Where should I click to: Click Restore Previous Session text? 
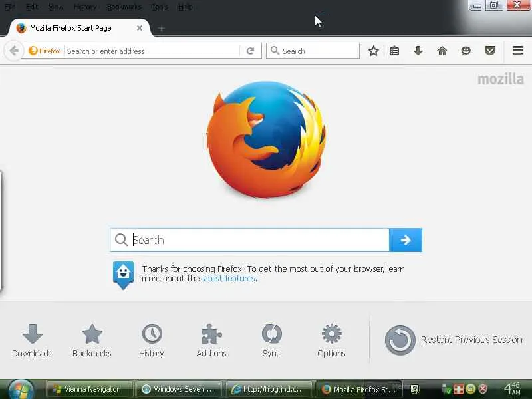(471, 340)
